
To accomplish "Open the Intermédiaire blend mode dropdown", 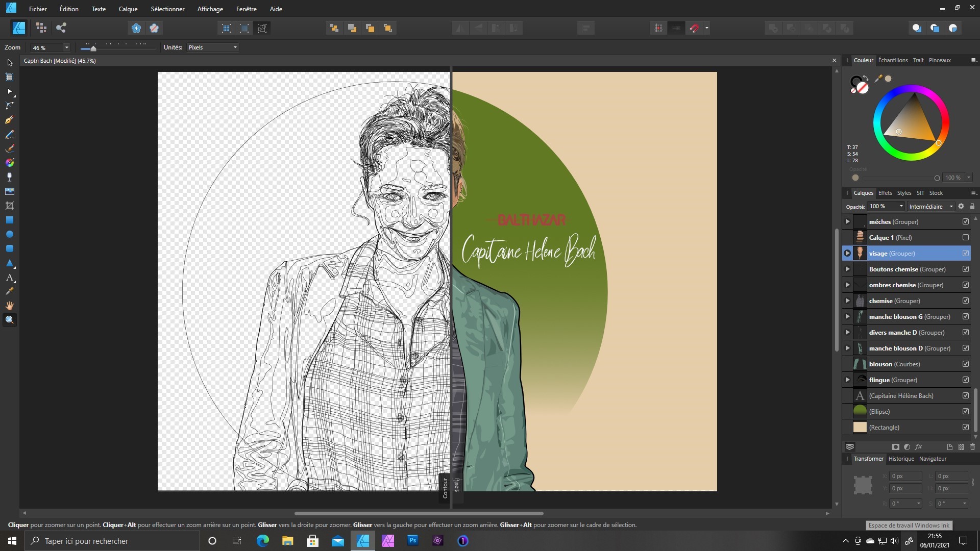I will (x=930, y=207).
